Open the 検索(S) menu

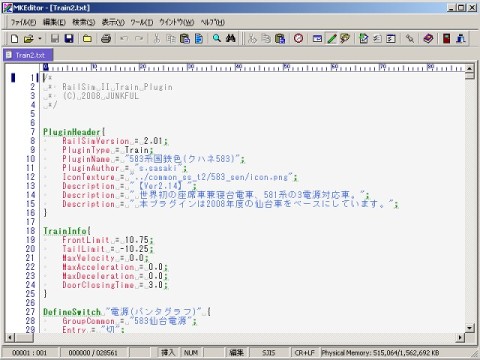(84, 22)
